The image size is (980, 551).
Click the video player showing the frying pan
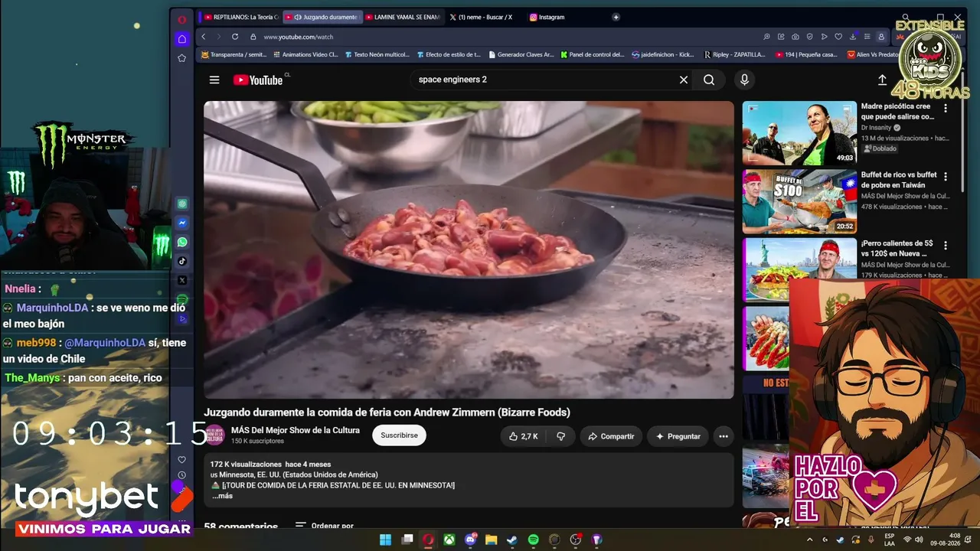(x=469, y=249)
